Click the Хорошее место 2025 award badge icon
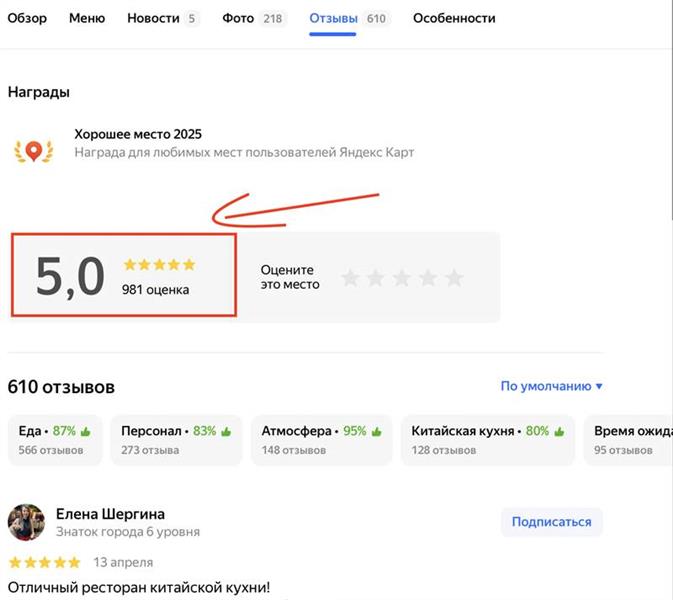The image size is (673, 600). coord(34,151)
